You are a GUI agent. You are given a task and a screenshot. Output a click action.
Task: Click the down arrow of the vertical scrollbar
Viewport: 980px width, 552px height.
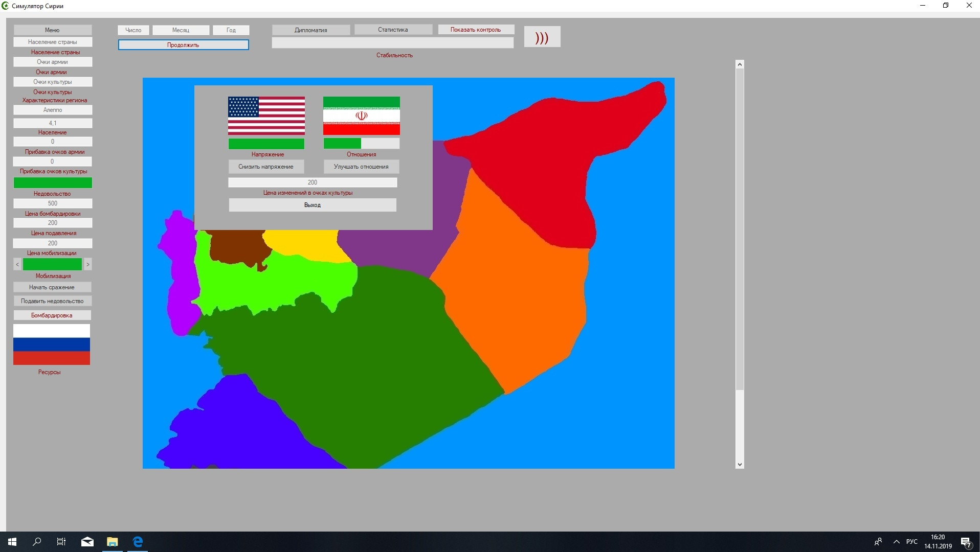click(740, 465)
